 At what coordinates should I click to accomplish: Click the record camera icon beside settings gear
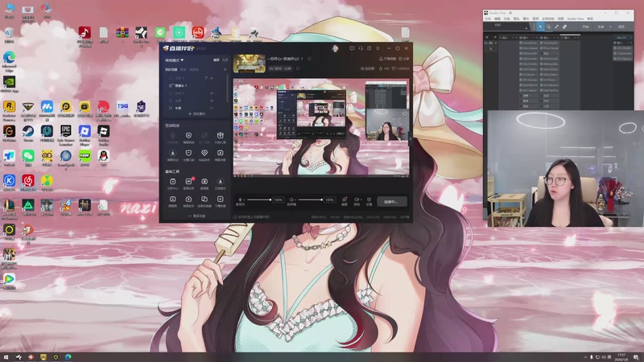pos(357,200)
